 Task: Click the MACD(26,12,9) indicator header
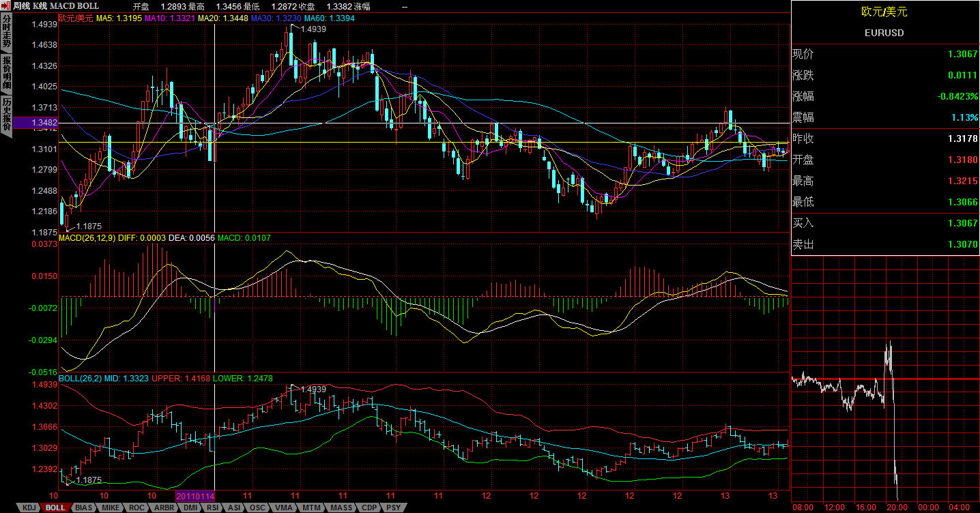tap(87, 238)
